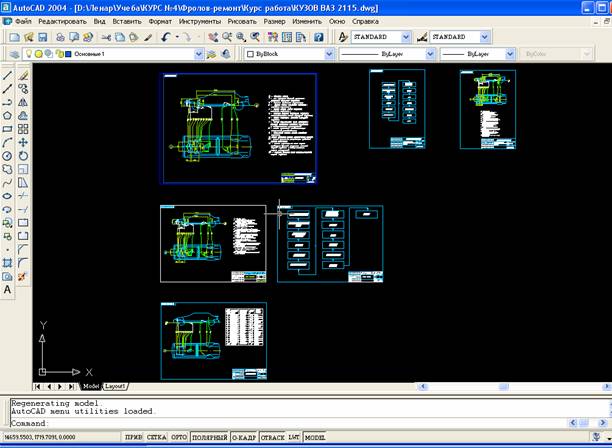Toggle ПРИВ snap mode in status bar

tap(133, 437)
